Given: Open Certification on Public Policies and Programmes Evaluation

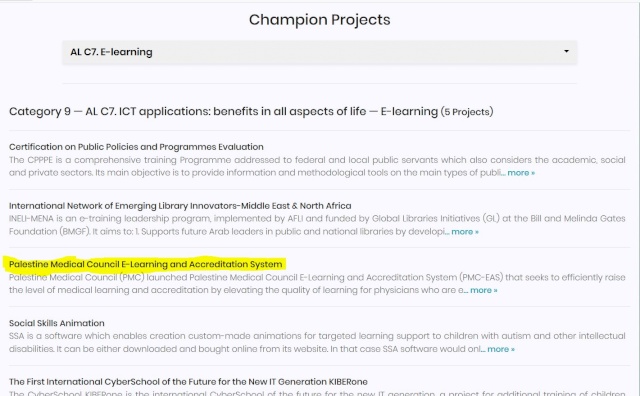Looking at the screenshot, I should pyautogui.click(x=136, y=147).
